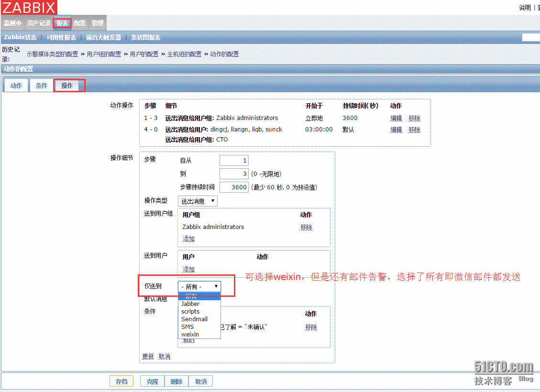The image size is (540, 392).
Task: Open history link 主机组的配置
Action: pyautogui.click(x=184, y=54)
